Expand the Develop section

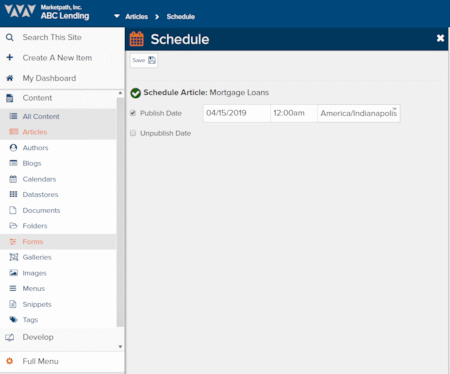point(38,337)
